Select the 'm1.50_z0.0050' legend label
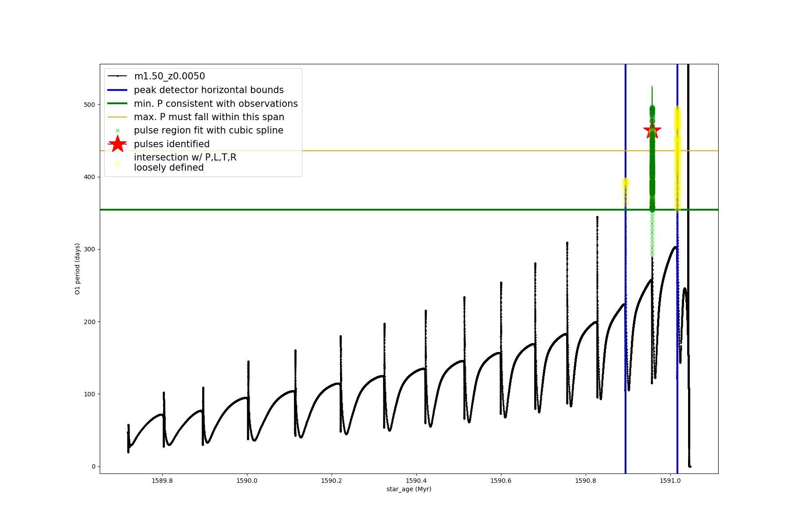798x532 pixels. coord(169,76)
